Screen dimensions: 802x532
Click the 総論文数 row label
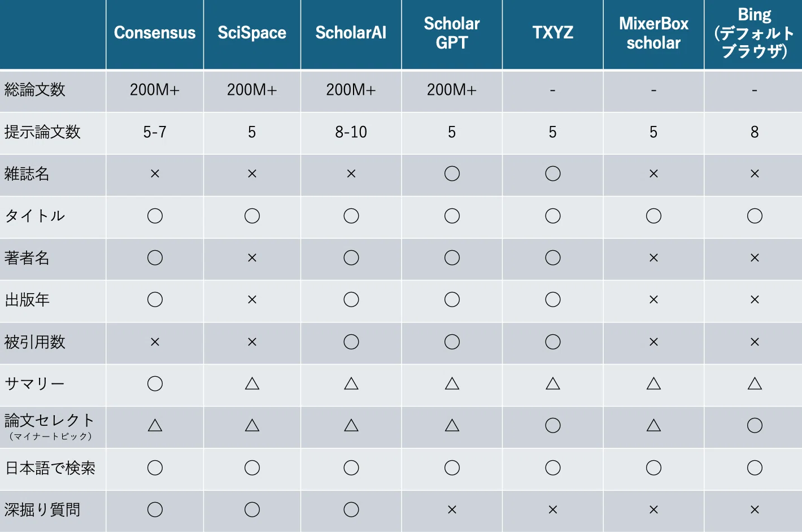coord(35,90)
